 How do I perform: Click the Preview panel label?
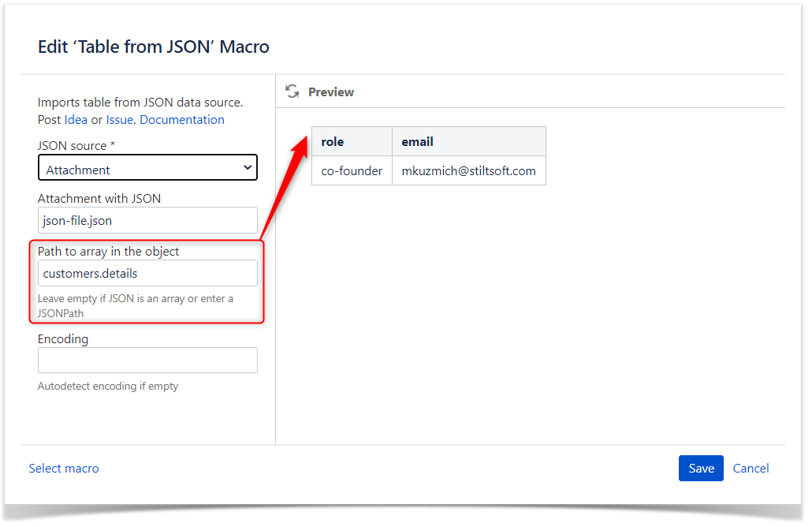pyautogui.click(x=331, y=92)
